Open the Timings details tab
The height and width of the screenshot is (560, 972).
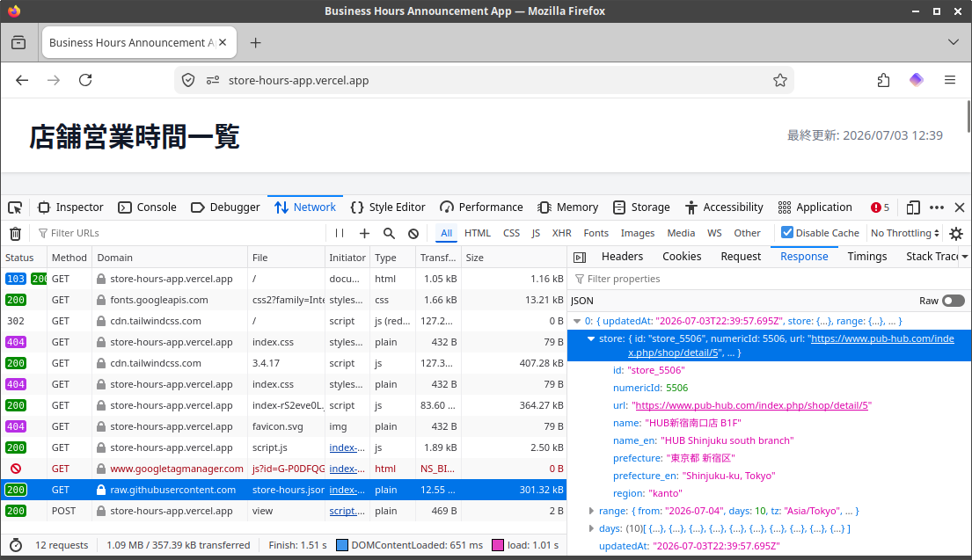click(x=866, y=257)
